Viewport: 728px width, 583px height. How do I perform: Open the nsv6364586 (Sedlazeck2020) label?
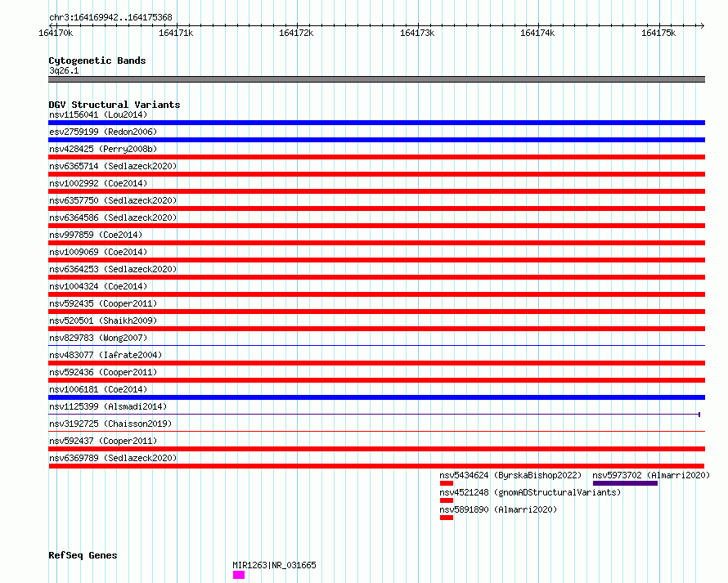(x=113, y=218)
